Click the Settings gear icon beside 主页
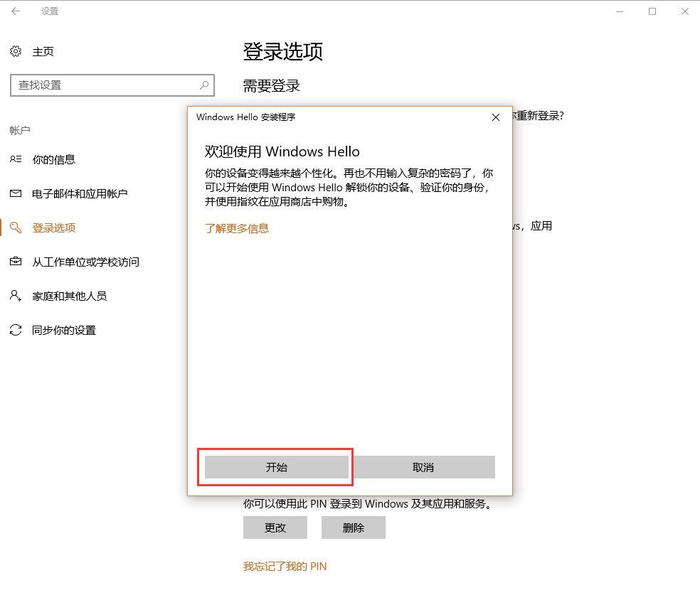Image resolution: width=700 pixels, height=600 pixels. pos(16,51)
